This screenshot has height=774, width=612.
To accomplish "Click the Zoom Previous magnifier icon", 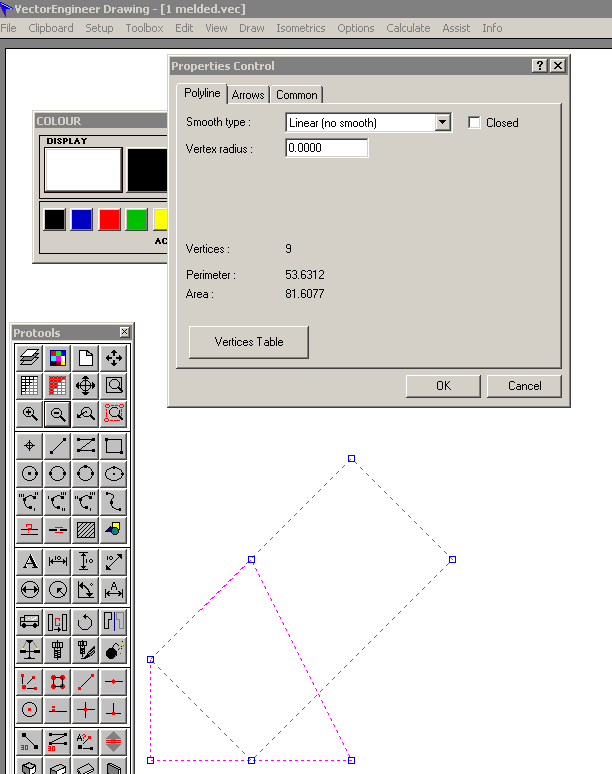I will (86, 414).
